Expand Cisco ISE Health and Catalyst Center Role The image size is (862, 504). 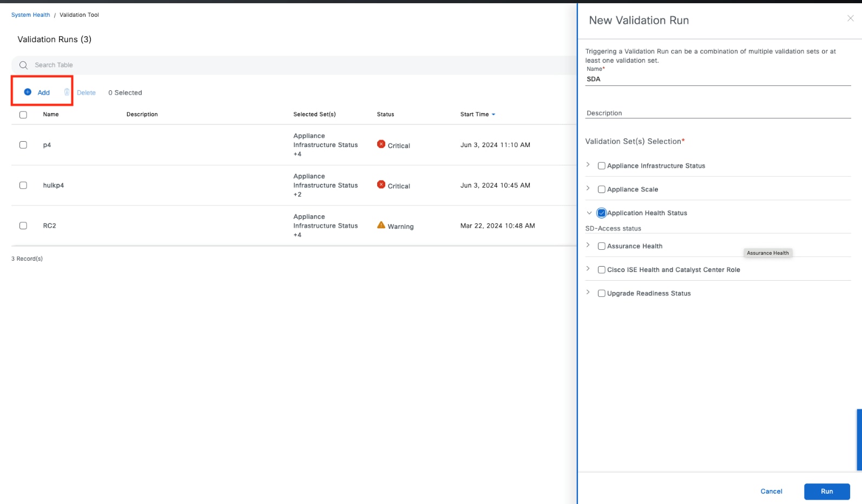(588, 269)
